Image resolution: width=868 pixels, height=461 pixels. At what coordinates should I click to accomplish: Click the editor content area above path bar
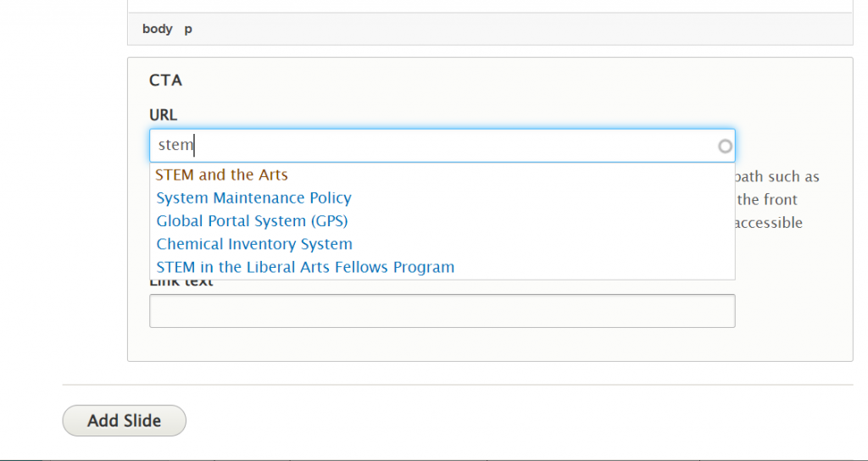pyautogui.click(x=490, y=6)
